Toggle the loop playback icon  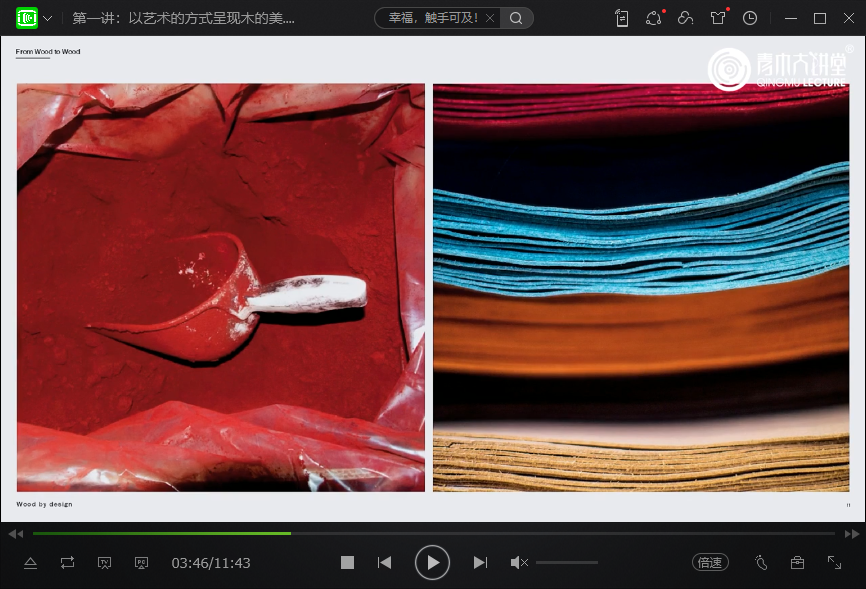point(67,563)
